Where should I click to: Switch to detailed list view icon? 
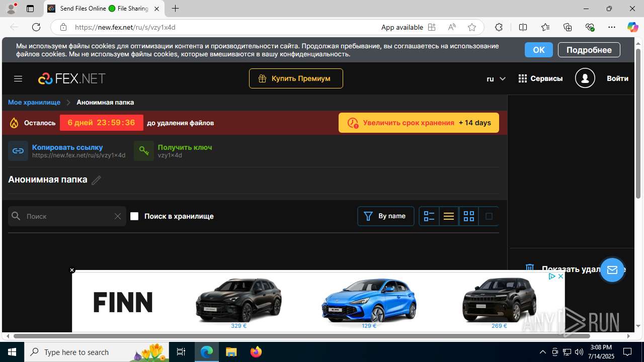(429, 216)
